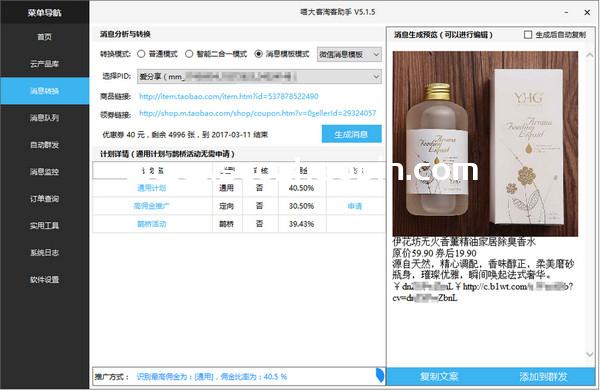This screenshot has height=391, width=600.
Task: Expand the 选择PID dropdown arrow
Action: pyautogui.click(x=376, y=77)
